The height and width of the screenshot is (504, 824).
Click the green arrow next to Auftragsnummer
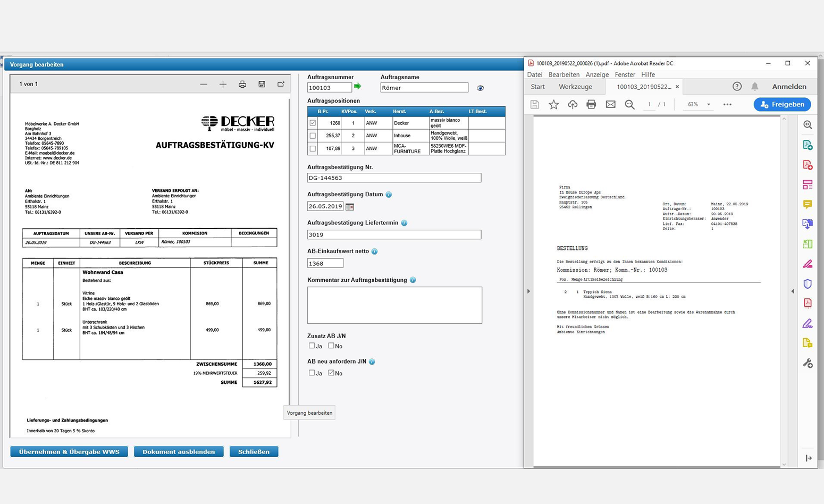click(358, 86)
